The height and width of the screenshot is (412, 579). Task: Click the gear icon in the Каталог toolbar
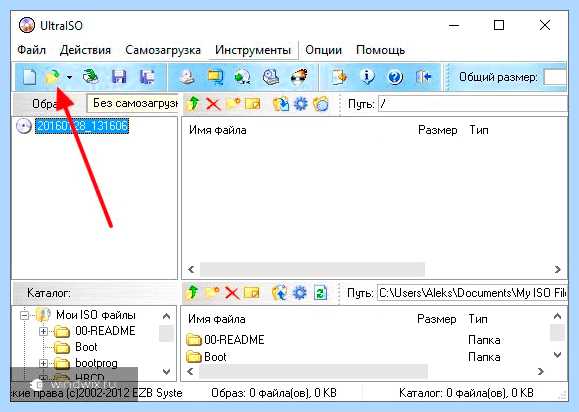coord(299,293)
